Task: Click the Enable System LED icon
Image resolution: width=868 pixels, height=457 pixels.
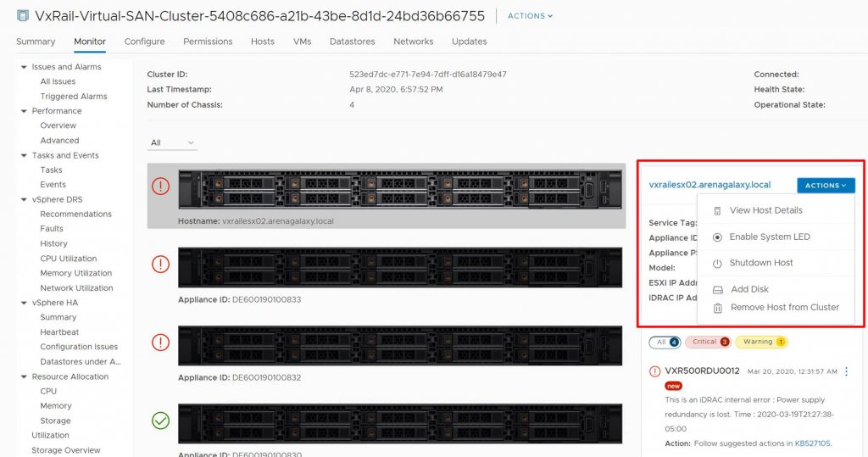Action: pos(717,237)
